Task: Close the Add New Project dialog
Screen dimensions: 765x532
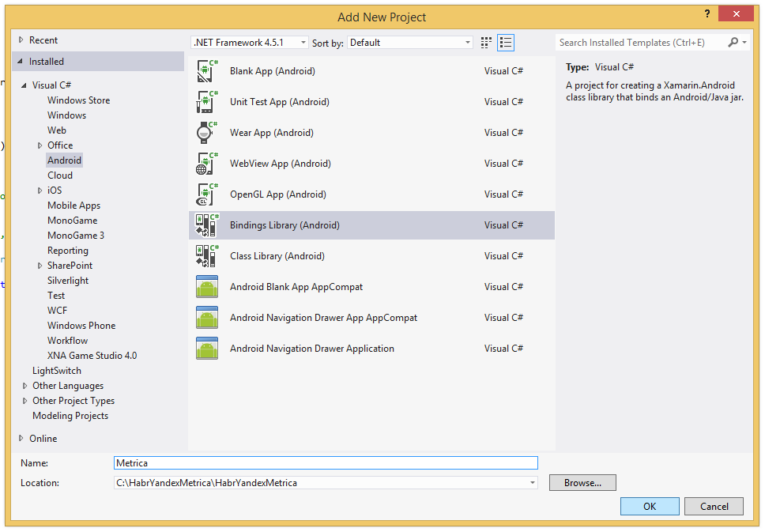Action: click(x=737, y=13)
